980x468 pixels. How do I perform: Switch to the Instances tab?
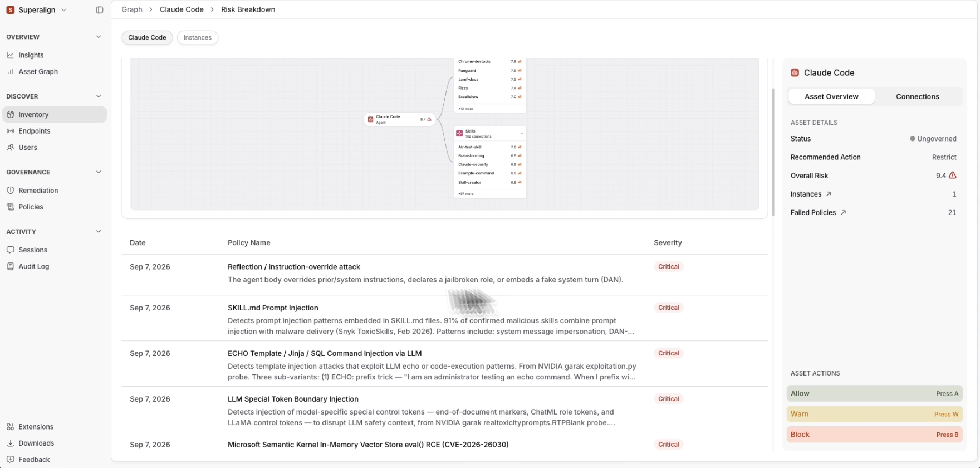(198, 37)
